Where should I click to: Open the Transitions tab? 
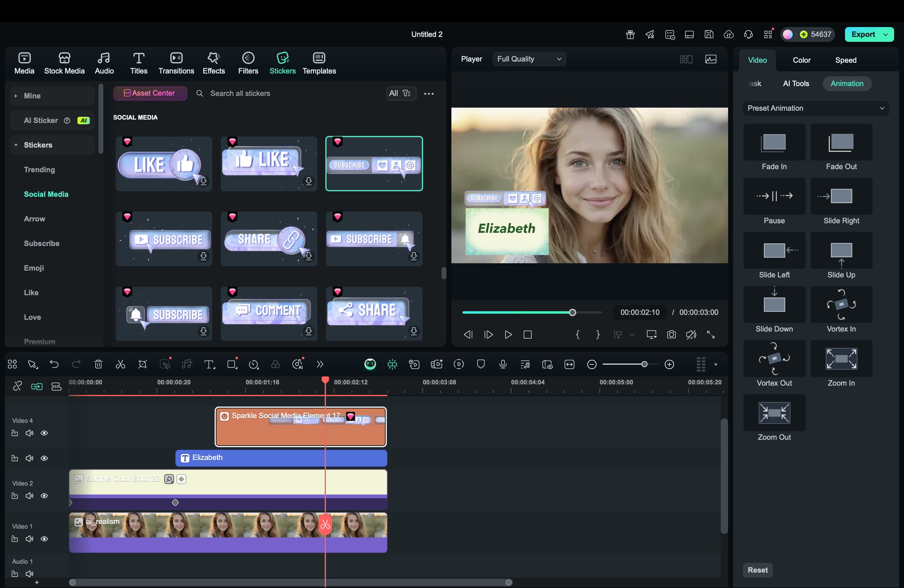coord(176,63)
